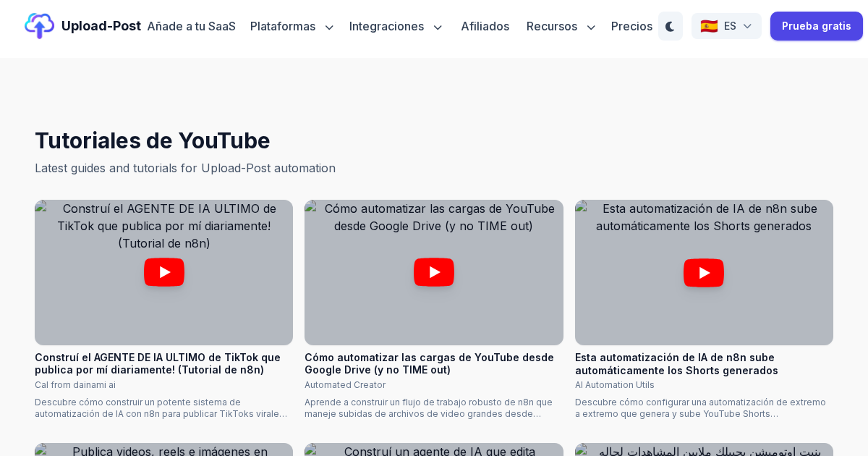Open the Afiliados nav link
The image size is (868, 456).
[485, 26]
